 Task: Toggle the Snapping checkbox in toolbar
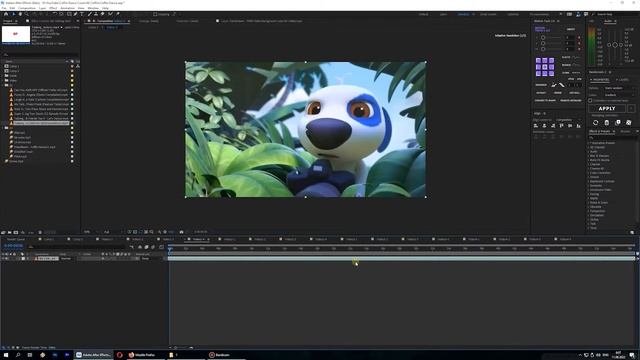pyautogui.click(x=155, y=14)
